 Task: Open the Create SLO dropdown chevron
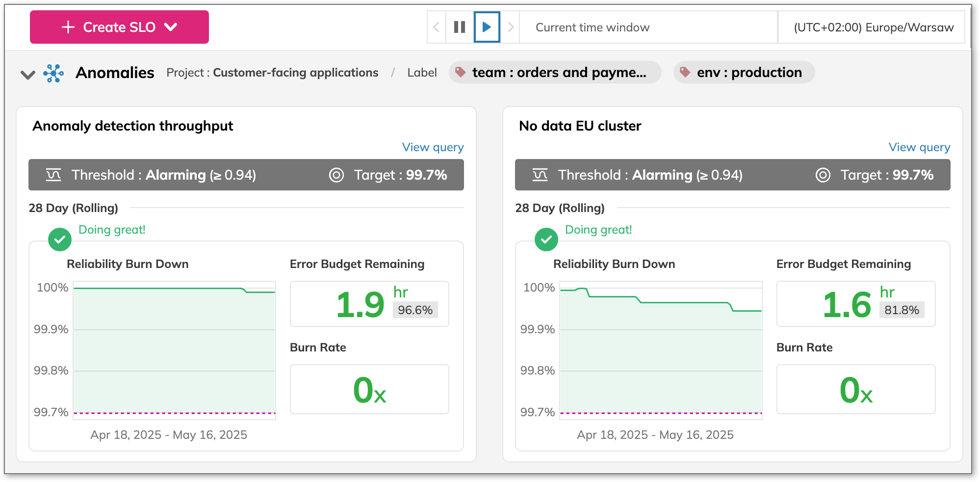point(171,27)
